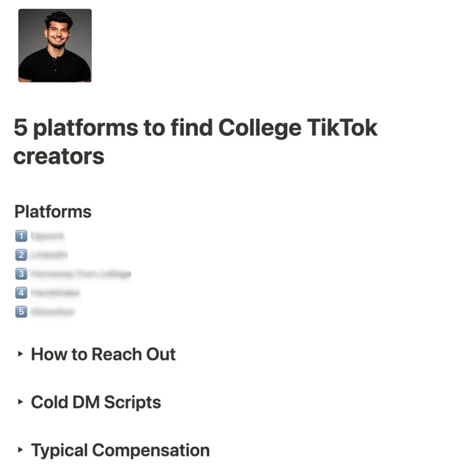This screenshot has height=476, width=476.
Task: Click the blurred text next to number 1
Action: (48, 236)
